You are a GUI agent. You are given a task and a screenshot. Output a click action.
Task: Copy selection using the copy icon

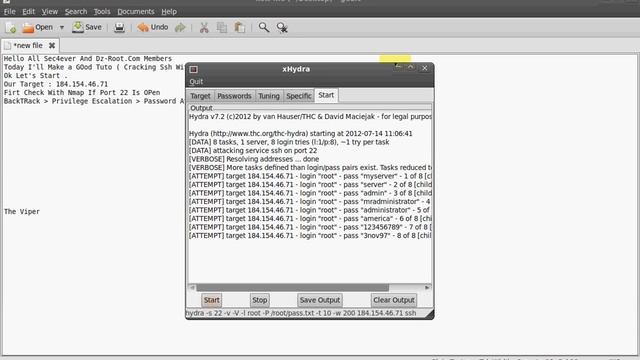(222, 28)
